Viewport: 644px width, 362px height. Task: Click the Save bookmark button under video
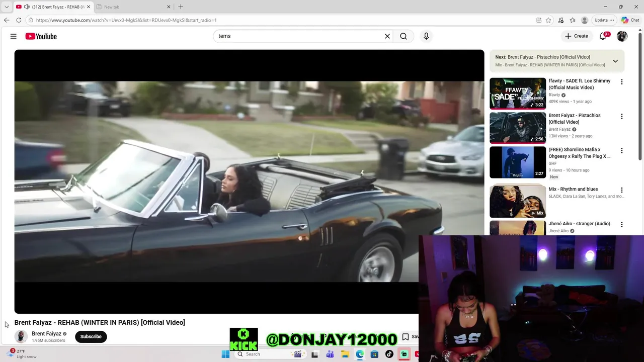point(410,336)
